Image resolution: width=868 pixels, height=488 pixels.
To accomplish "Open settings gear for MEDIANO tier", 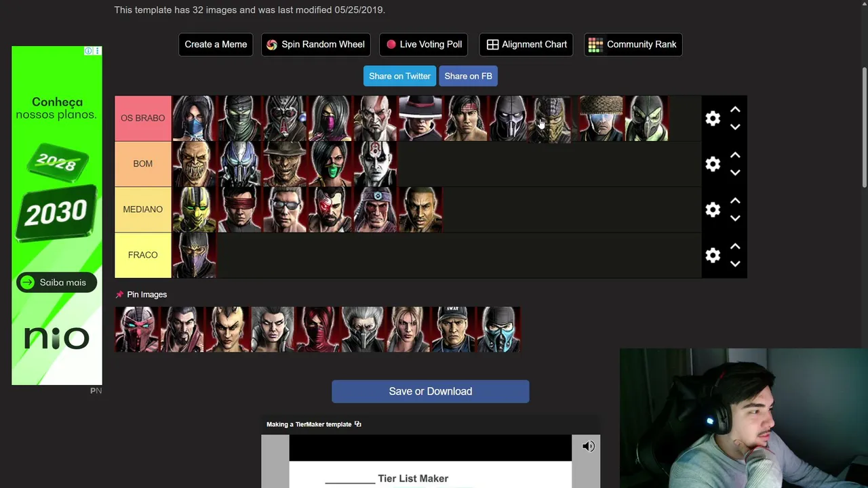I will click(712, 209).
